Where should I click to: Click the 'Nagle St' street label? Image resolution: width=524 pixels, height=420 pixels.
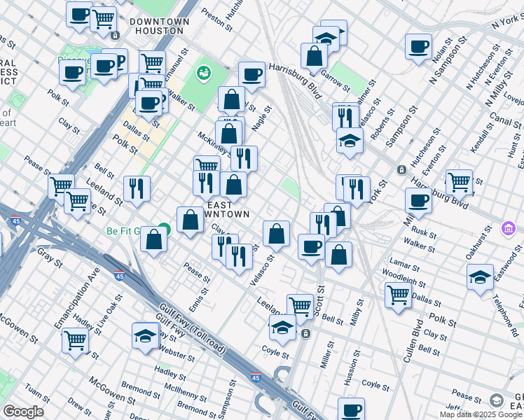click(x=262, y=119)
